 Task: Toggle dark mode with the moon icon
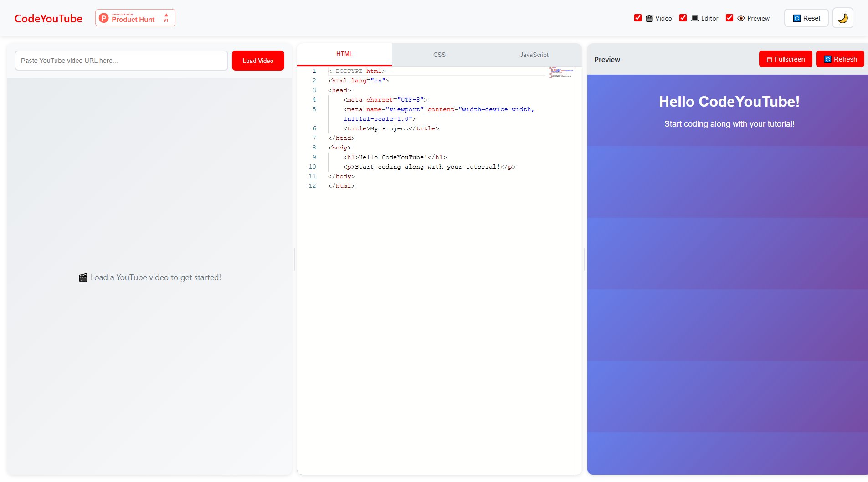point(842,18)
